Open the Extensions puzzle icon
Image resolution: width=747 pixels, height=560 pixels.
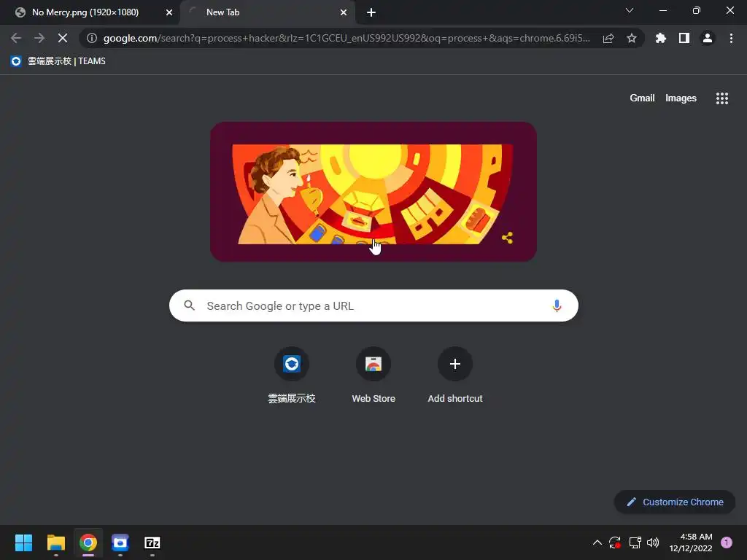(660, 38)
